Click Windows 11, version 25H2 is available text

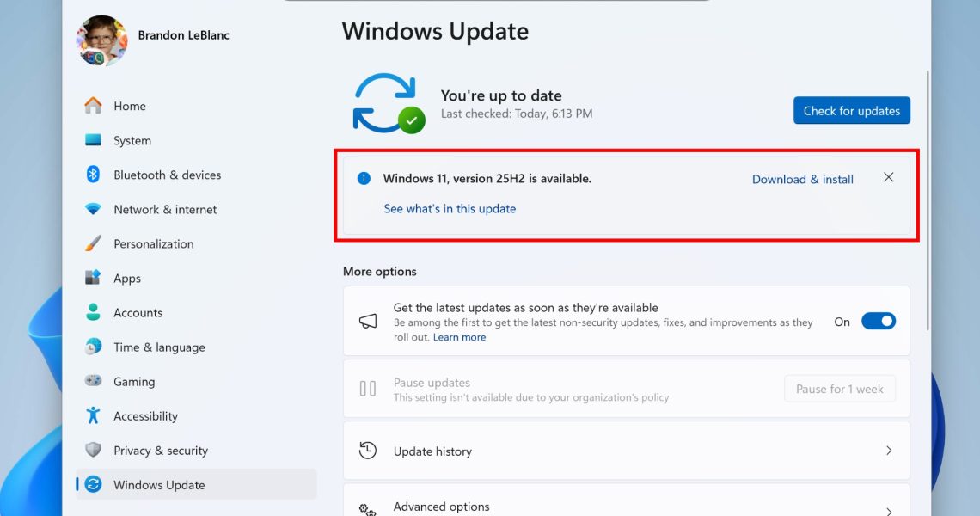pyautogui.click(x=487, y=178)
